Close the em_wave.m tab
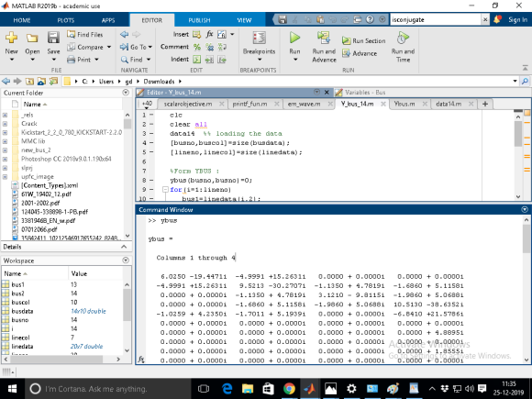 [x=330, y=105]
